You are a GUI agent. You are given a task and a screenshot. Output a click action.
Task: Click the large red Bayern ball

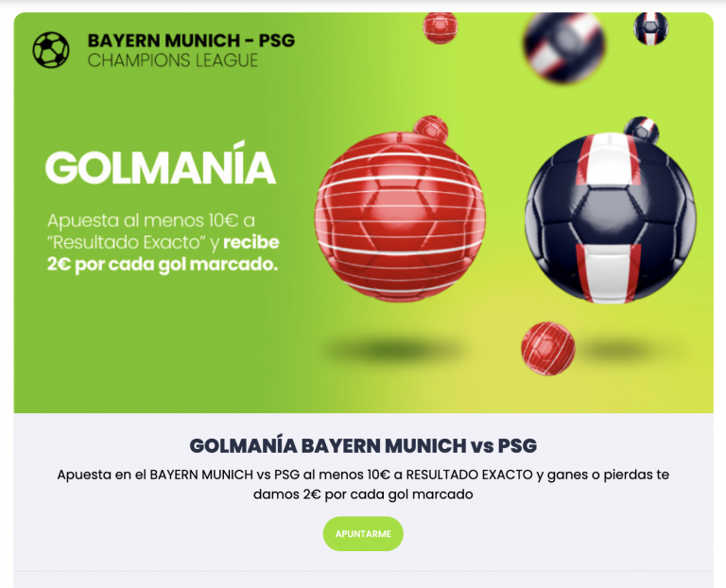(400, 216)
